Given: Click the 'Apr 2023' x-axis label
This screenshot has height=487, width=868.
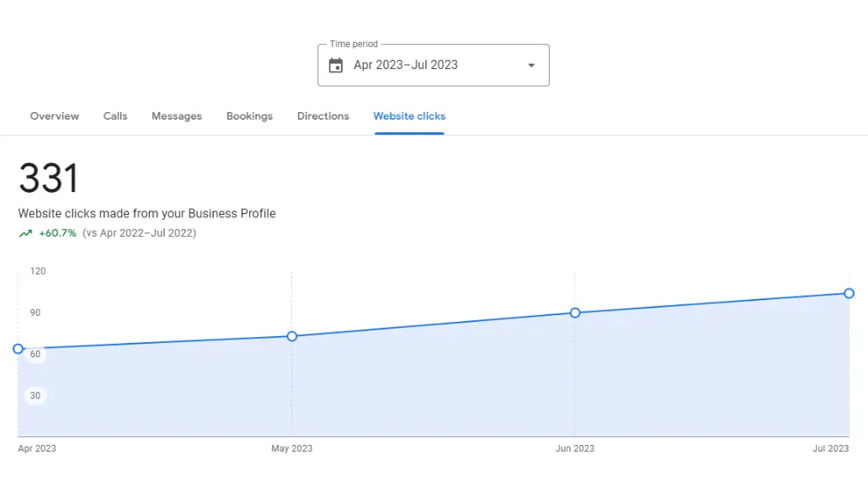Looking at the screenshot, I should [36, 448].
